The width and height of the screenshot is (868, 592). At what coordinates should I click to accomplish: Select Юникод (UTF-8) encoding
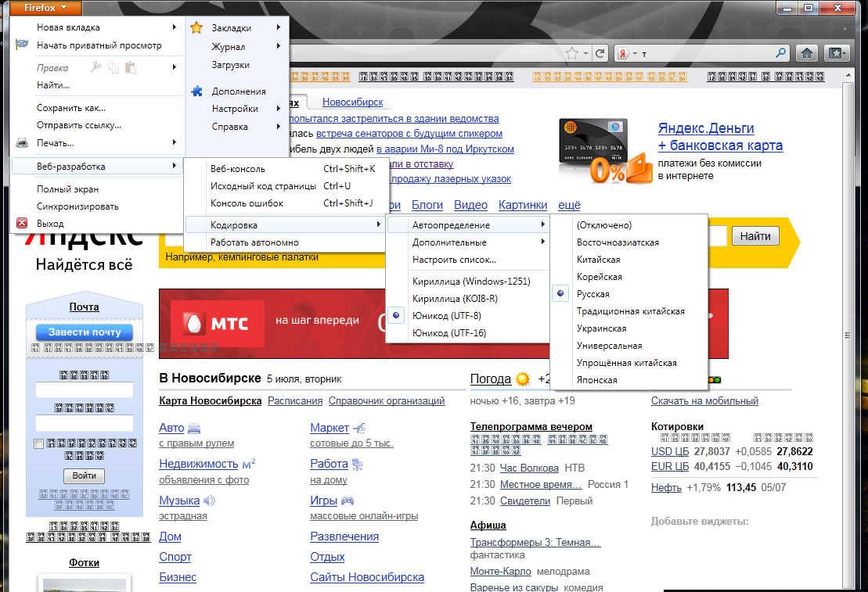(x=446, y=316)
